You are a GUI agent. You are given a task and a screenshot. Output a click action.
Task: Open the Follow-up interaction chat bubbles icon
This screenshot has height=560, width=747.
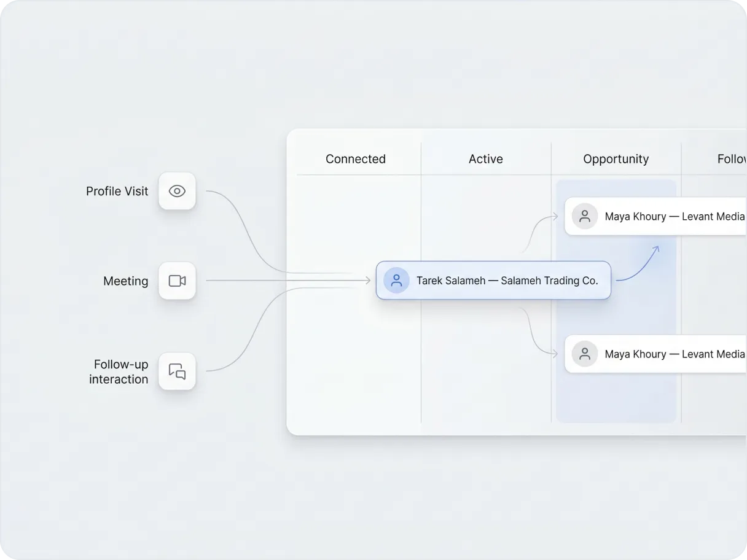[177, 371]
